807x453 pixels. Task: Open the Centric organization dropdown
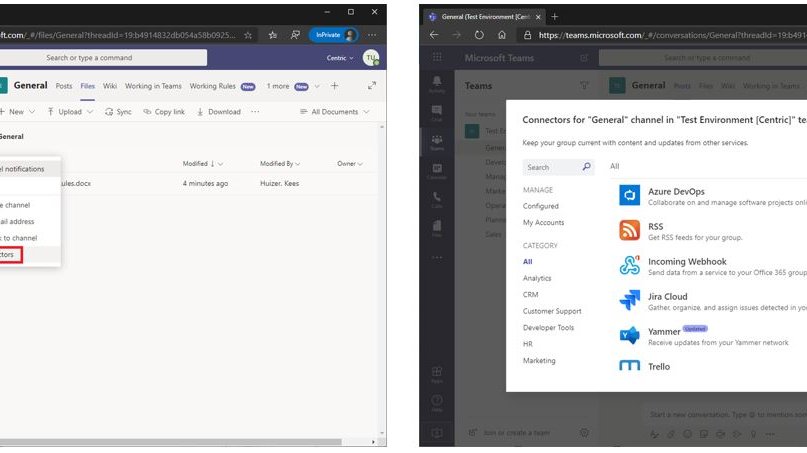[340, 58]
